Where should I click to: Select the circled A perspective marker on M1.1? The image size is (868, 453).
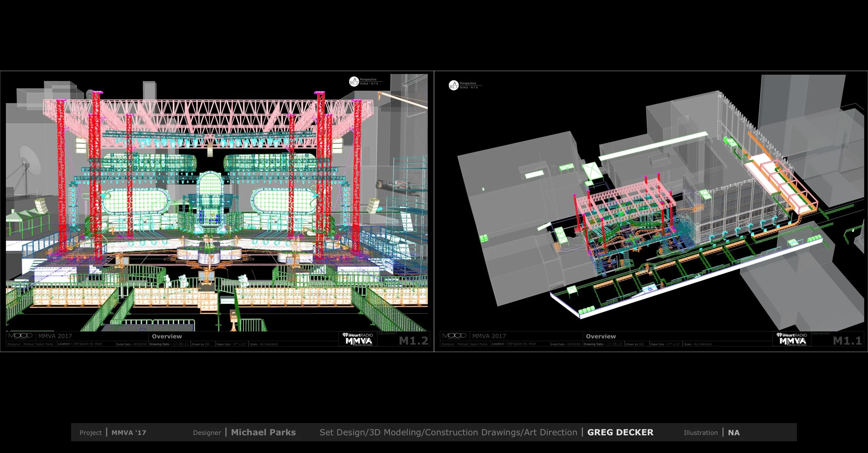click(454, 85)
